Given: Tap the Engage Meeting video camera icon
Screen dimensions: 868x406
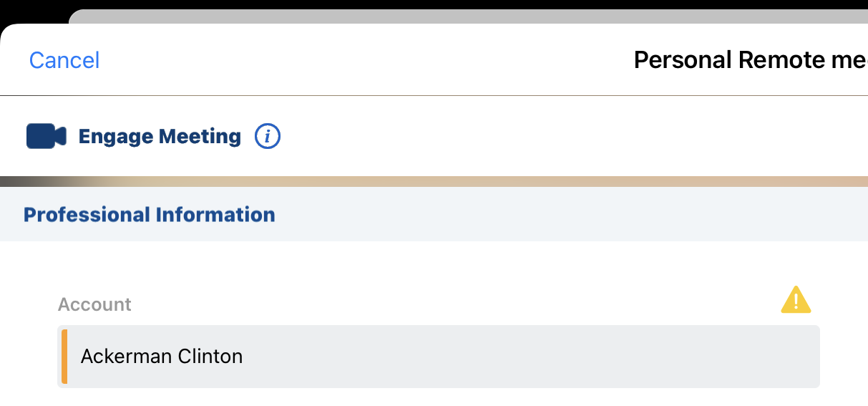Looking at the screenshot, I should click(47, 136).
